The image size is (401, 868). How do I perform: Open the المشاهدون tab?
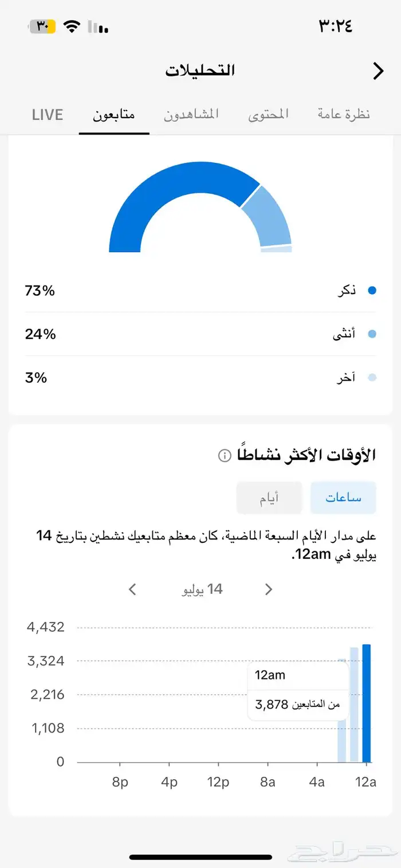click(x=191, y=115)
